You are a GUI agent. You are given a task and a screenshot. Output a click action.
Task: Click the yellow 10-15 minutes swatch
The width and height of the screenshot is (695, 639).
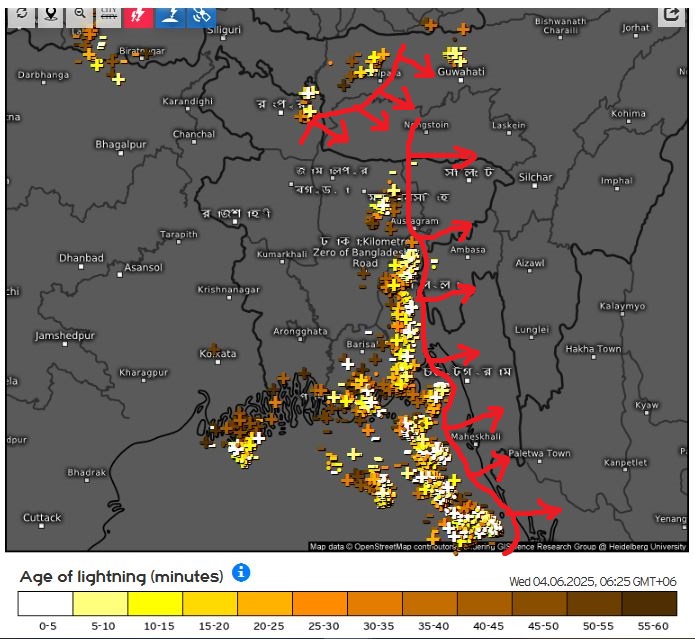156,604
